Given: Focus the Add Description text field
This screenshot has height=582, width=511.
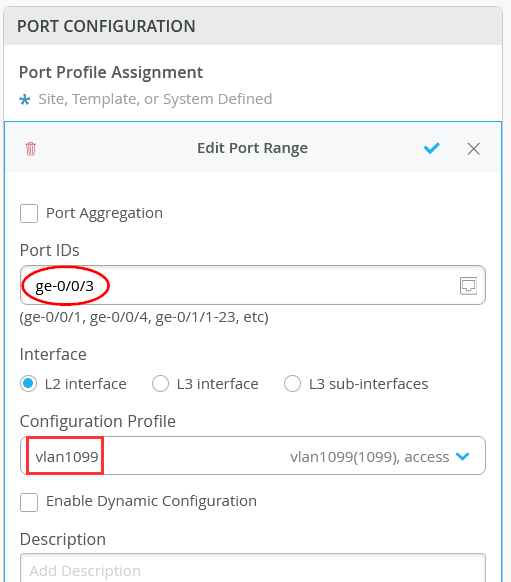Looking at the screenshot, I should pos(253,568).
